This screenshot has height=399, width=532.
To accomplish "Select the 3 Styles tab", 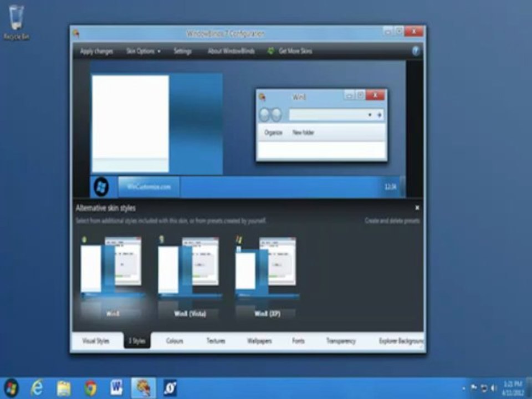I will (x=137, y=341).
